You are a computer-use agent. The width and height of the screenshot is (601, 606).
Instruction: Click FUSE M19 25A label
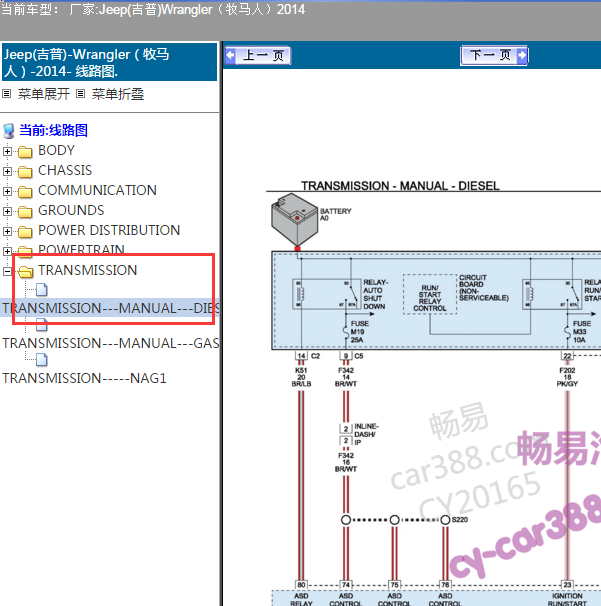359,332
